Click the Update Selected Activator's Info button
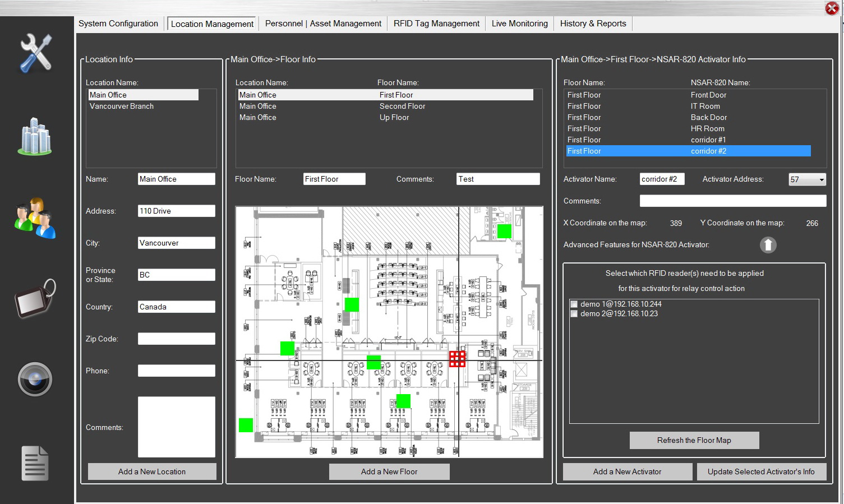This screenshot has width=844, height=504. click(x=760, y=472)
